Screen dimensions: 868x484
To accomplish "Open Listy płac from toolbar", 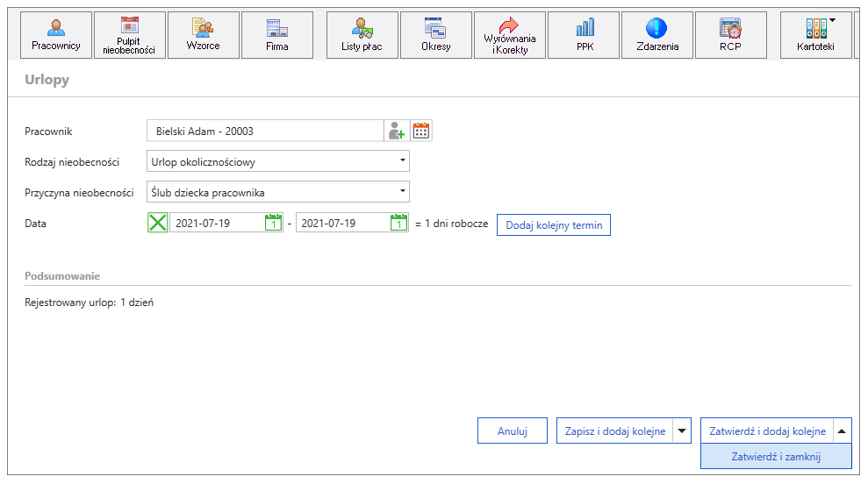I will [362, 35].
